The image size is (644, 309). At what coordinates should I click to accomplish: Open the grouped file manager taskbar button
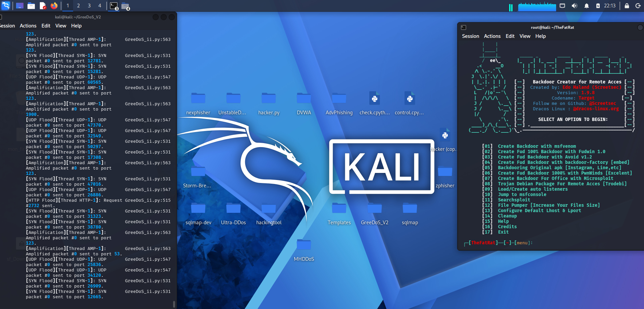[x=125, y=6]
